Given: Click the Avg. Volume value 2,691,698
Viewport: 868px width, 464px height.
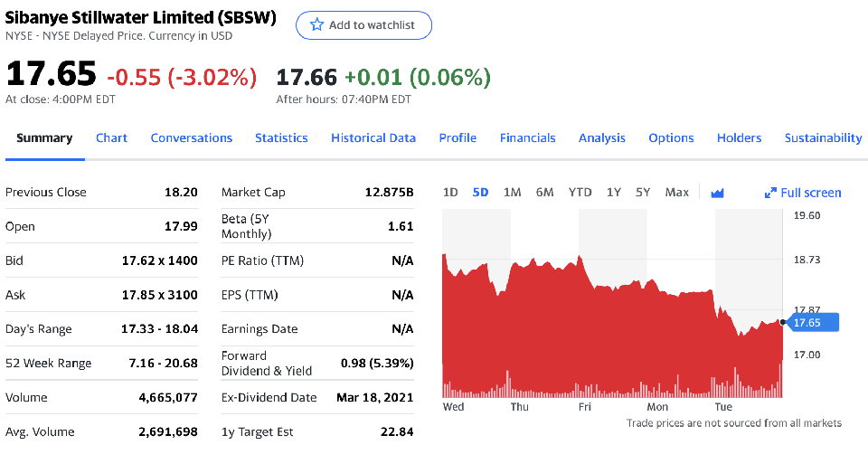Looking at the screenshot, I should 168,431.
